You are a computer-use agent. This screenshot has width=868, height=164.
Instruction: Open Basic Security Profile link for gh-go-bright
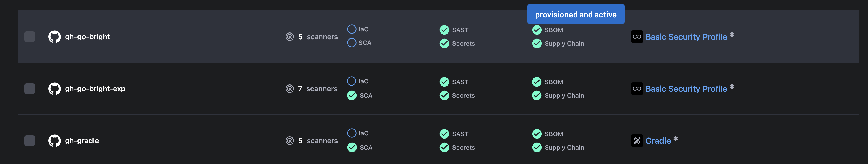pyautogui.click(x=686, y=37)
